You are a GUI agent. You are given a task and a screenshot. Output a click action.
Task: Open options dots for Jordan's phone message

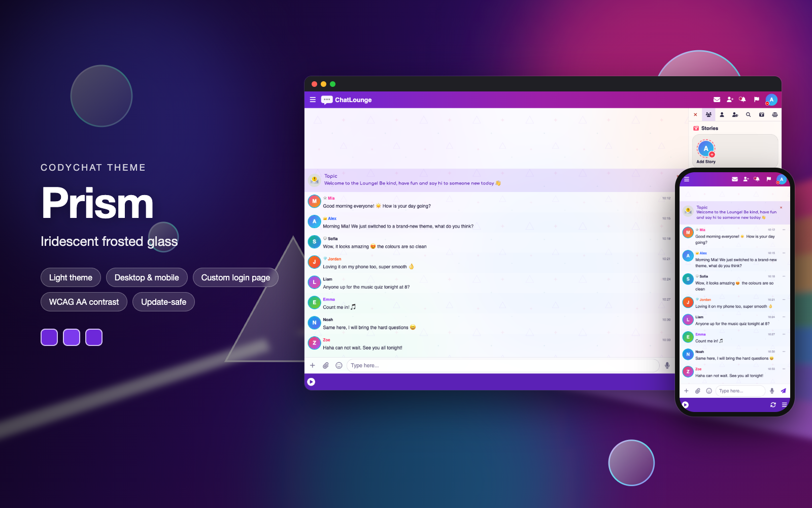click(x=784, y=300)
